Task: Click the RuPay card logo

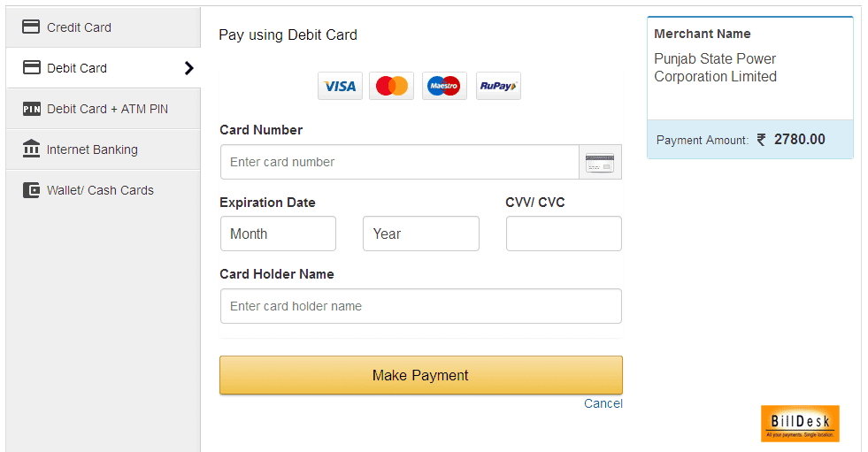Action: [x=498, y=86]
